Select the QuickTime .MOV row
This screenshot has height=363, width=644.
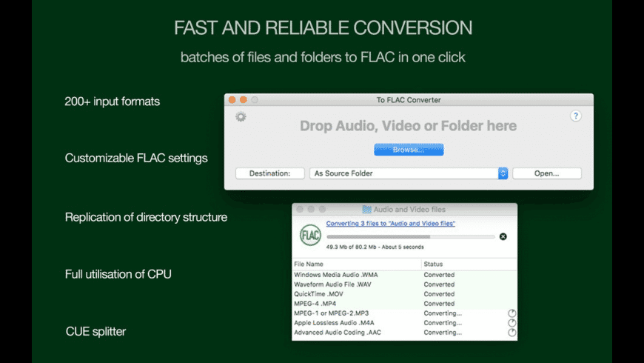[x=405, y=294]
